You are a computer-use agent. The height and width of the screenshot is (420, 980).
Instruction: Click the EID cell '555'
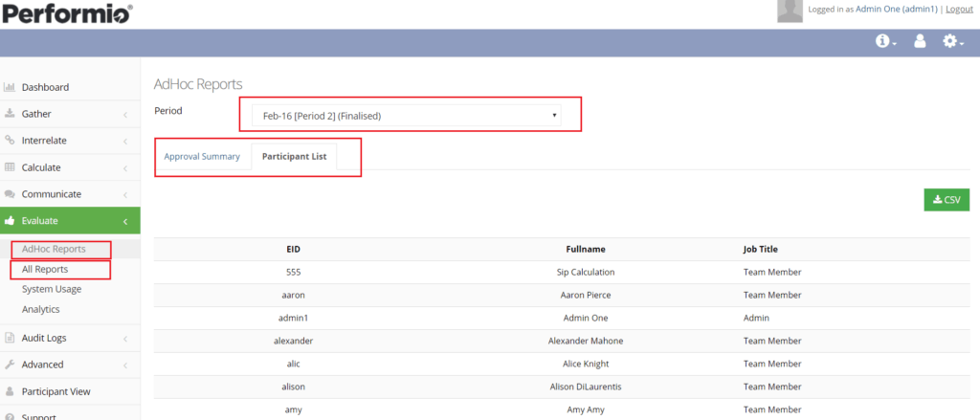[x=293, y=273]
